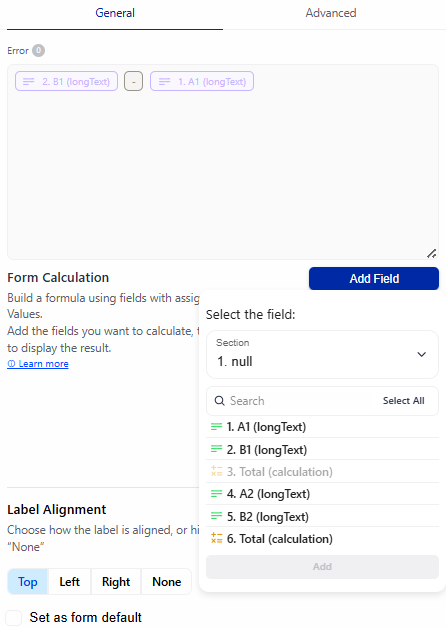Click the resize handle of formula box
This screenshot has width=446, height=627.
[431, 253]
